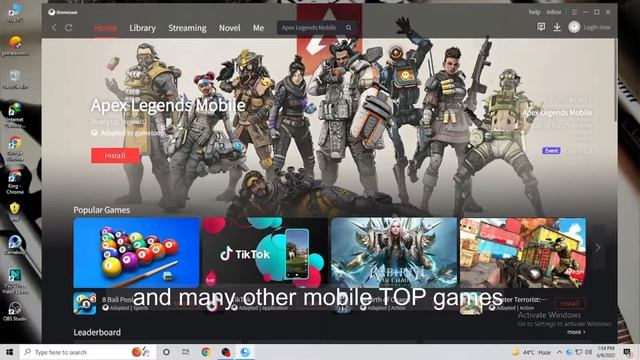The height and width of the screenshot is (360, 640).
Task: Open the Windows Start menu
Action: tap(9, 352)
